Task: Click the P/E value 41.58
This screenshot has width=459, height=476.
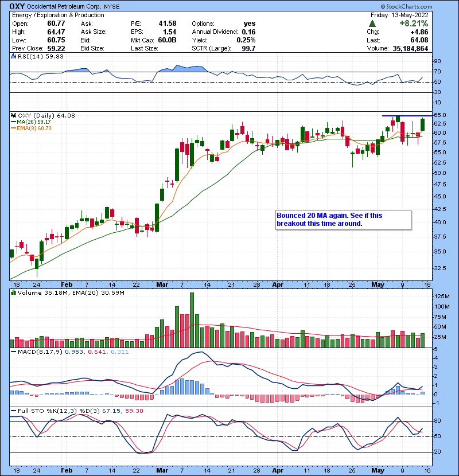Action: (168, 24)
